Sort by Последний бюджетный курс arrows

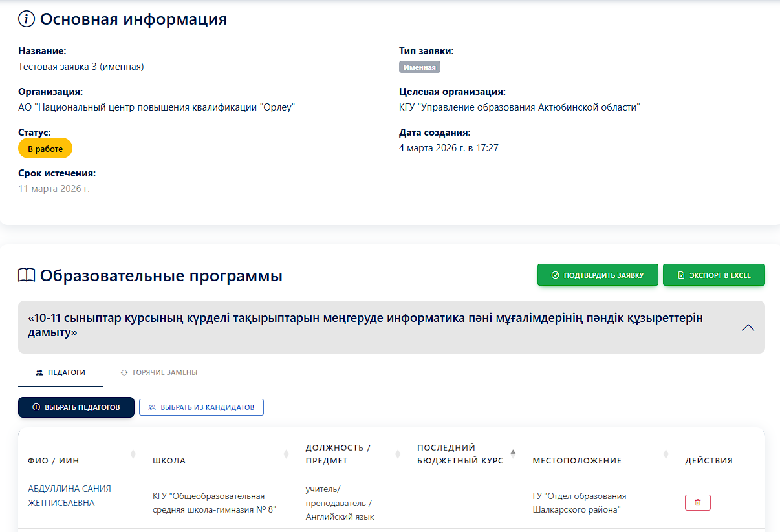coord(513,454)
